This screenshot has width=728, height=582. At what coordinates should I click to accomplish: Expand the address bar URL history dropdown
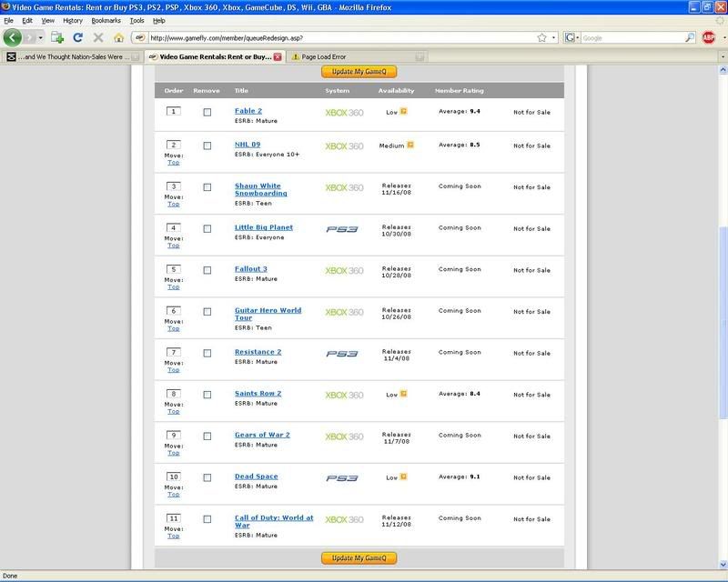pyautogui.click(x=553, y=37)
